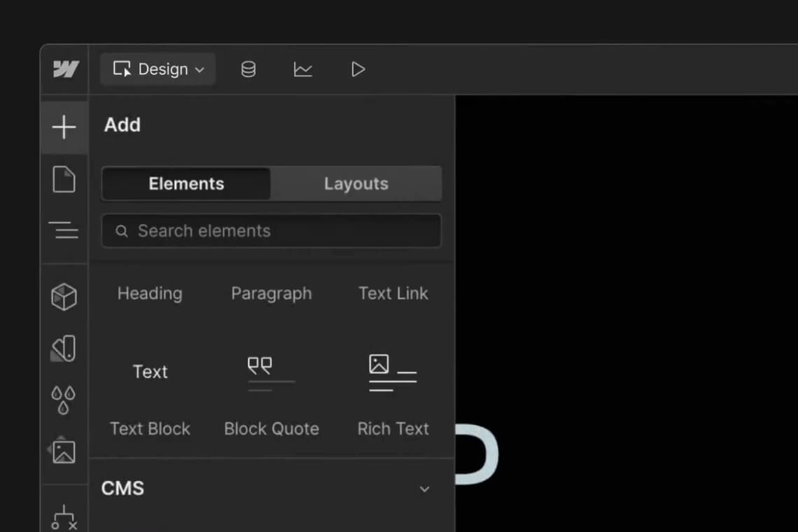This screenshot has height=532, width=798.
Task: Add a Text Link element
Action: click(x=393, y=294)
